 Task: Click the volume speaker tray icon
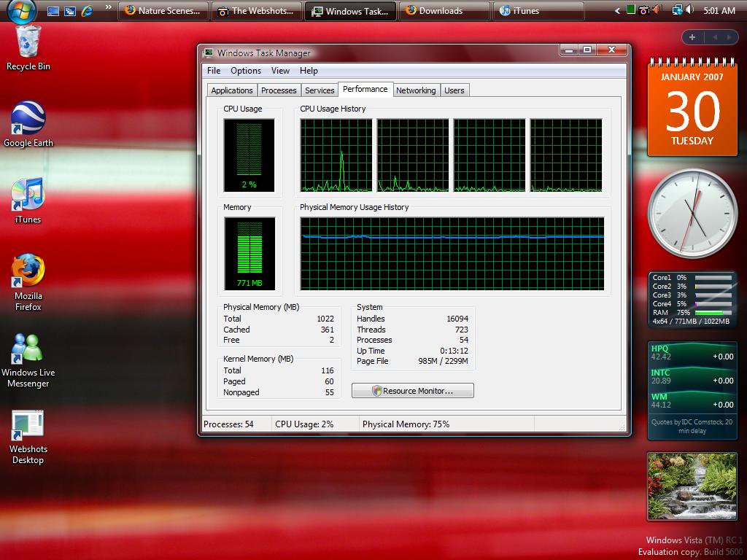click(x=689, y=10)
